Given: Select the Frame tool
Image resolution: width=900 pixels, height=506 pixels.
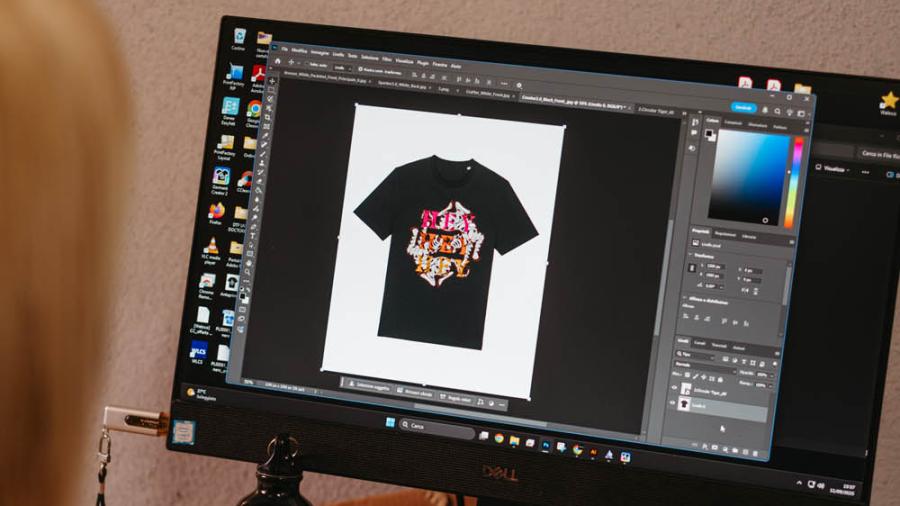Looking at the screenshot, I should (266, 126).
